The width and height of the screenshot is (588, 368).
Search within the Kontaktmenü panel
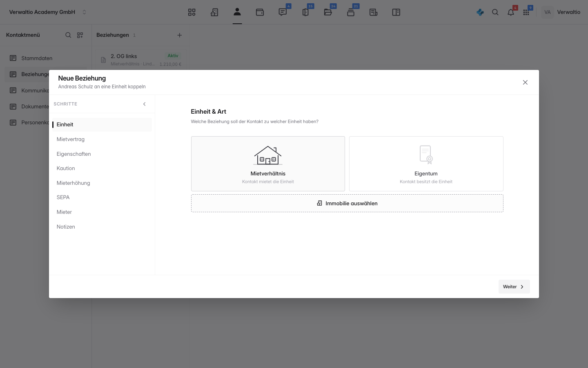click(68, 35)
